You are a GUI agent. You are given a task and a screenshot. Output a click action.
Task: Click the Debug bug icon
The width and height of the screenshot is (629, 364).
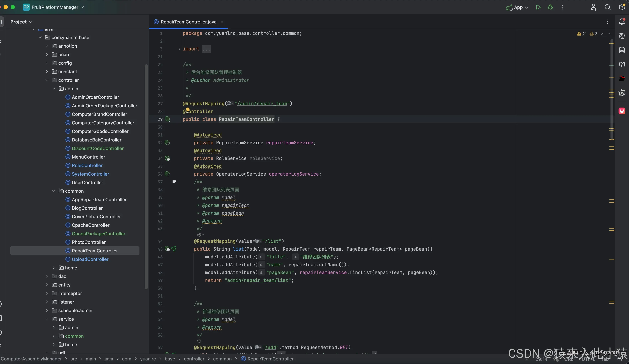(x=550, y=7)
